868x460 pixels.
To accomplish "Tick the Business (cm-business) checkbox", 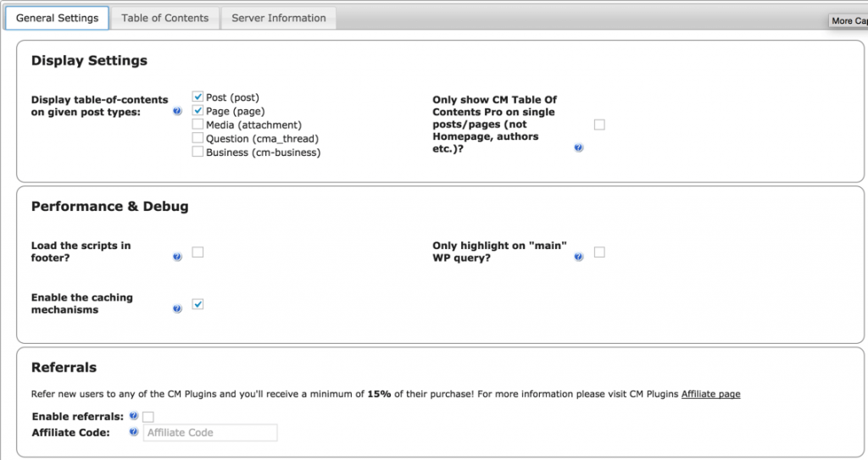I will [198, 152].
